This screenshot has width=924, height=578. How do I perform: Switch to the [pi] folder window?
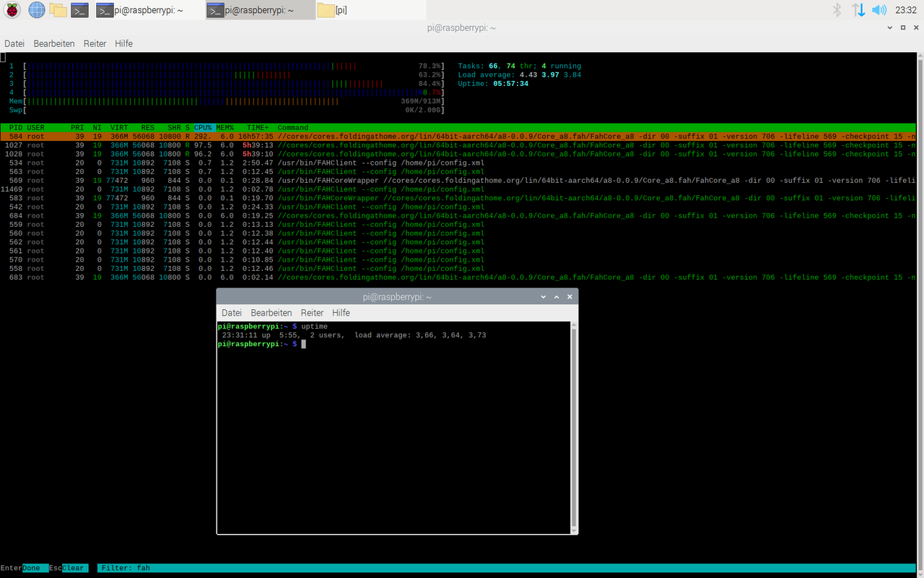point(370,10)
